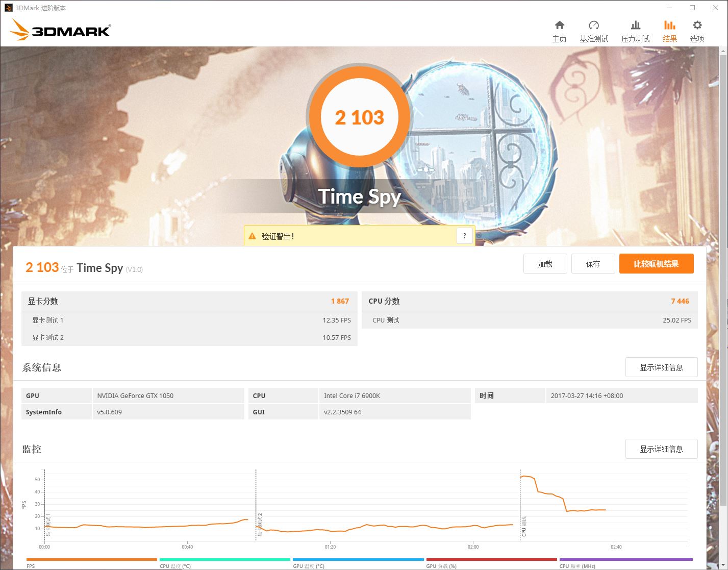Open the 基准测试 benchmarks gauge icon

(594, 26)
